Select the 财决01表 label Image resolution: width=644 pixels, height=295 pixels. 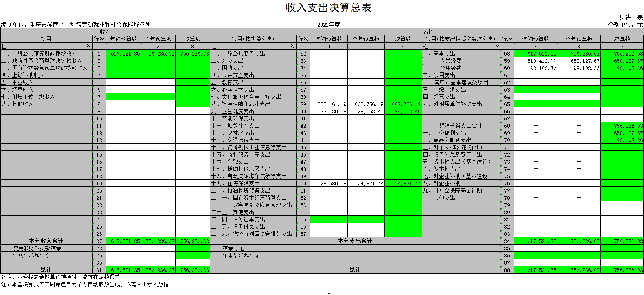click(x=631, y=17)
